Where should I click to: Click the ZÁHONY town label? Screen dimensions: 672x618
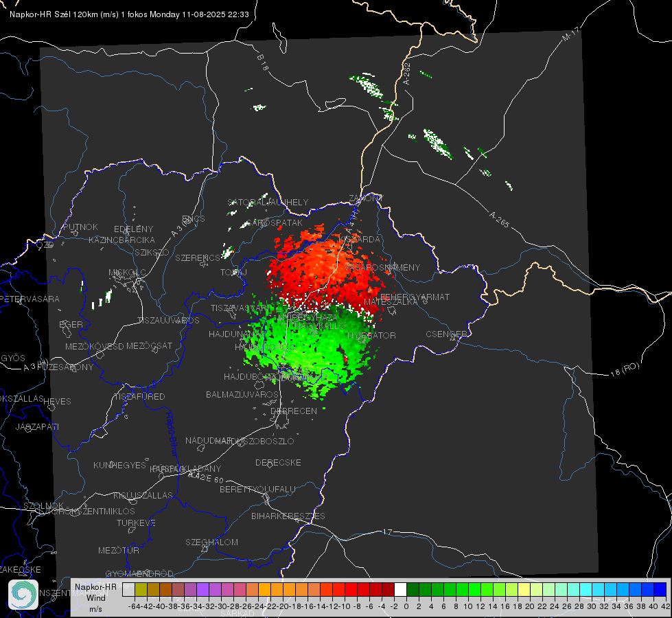(x=366, y=198)
